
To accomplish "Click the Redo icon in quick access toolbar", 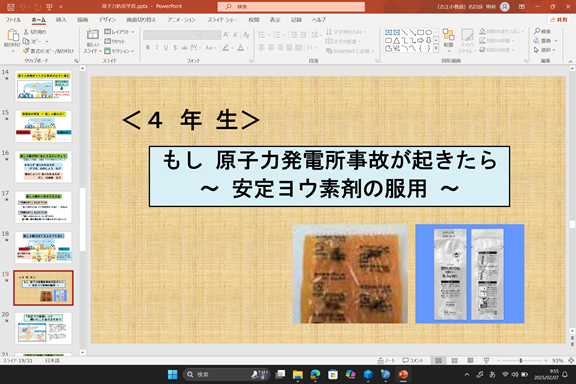I will tap(38, 7).
